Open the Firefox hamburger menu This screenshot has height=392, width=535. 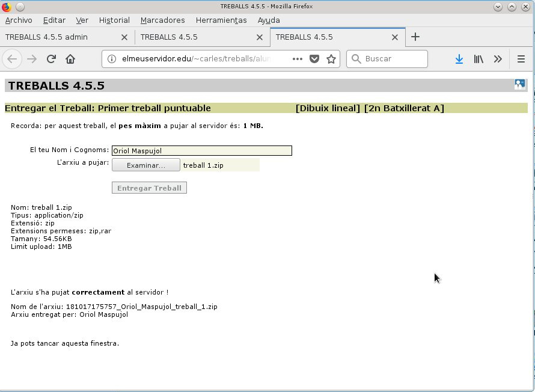pyautogui.click(x=521, y=59)
